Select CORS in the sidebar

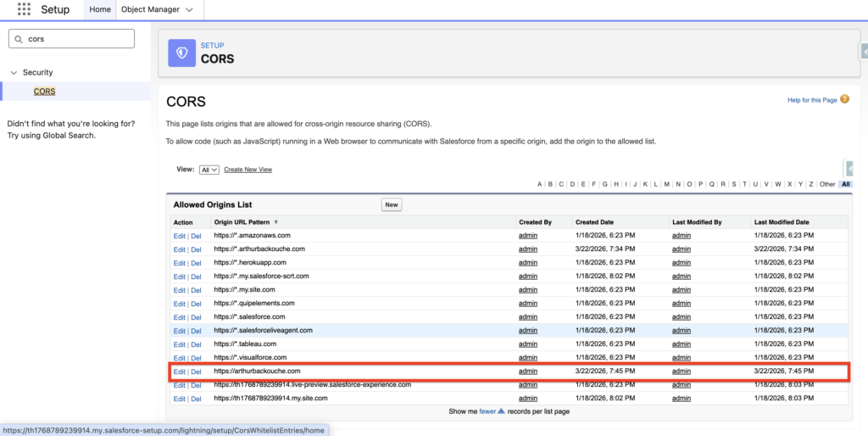[x=45, y=91]
